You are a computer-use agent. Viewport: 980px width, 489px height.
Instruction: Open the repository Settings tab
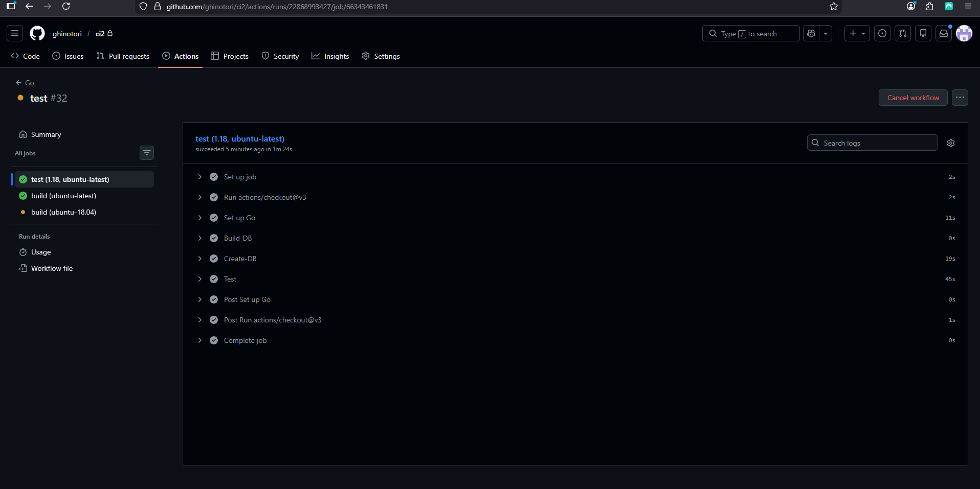click(x=381, y=56)
